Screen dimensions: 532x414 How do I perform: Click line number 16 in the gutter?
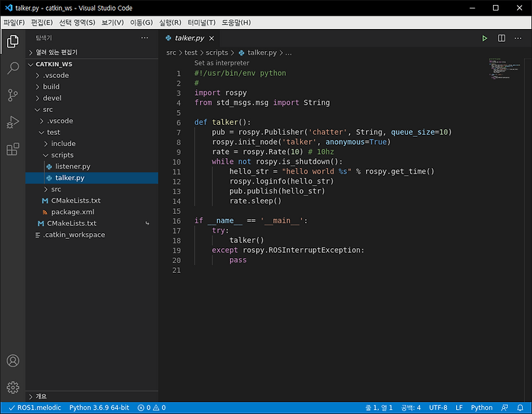pos(177,220)
